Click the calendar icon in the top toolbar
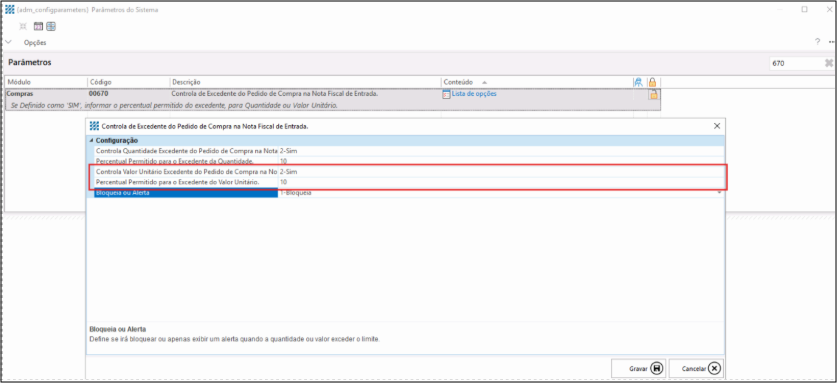Viewport: 838px width, 384px height. [x=38, y=26]
